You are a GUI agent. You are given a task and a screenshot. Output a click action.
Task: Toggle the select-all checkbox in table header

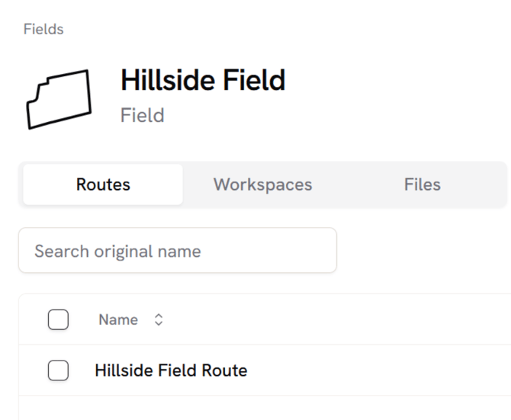coord(58,320)
